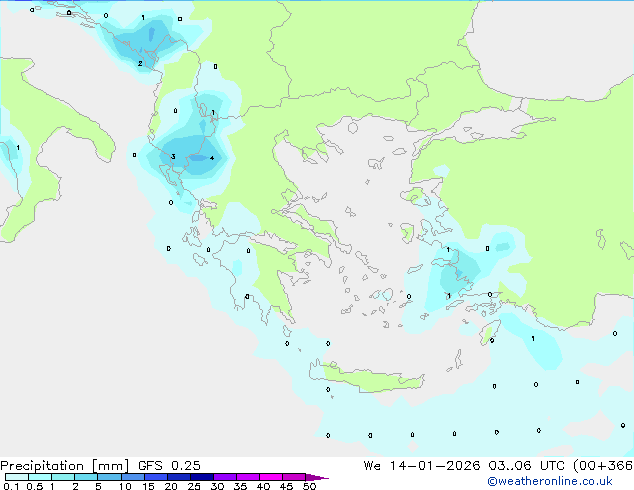Click the '50' legend scale number
Image resolution: width=634 pixels, height=490 pixels.
click(x=309, y=486)
